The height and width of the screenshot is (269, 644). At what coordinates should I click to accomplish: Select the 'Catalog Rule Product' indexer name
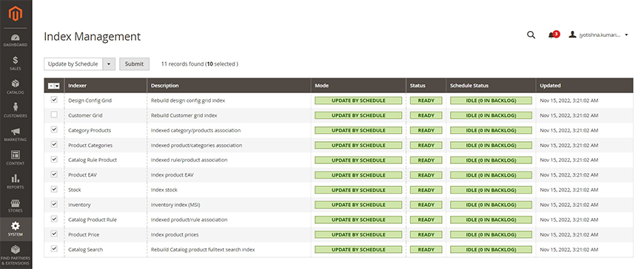point(93,160)
